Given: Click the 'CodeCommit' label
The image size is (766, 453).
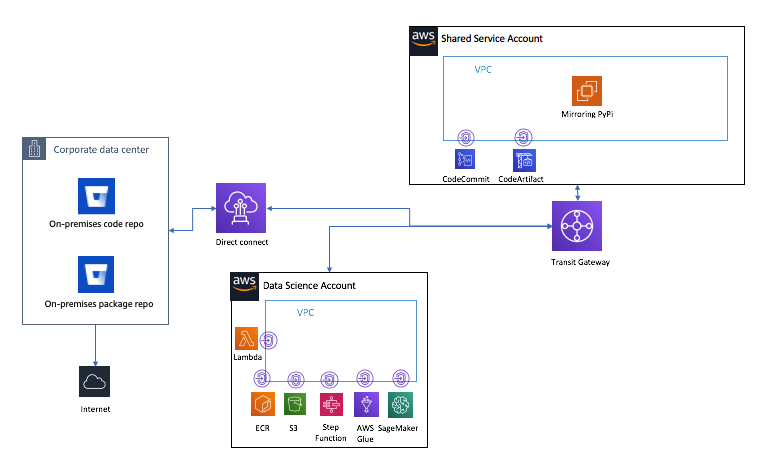Looking at the screenshot, I should (x=466, y=179).
